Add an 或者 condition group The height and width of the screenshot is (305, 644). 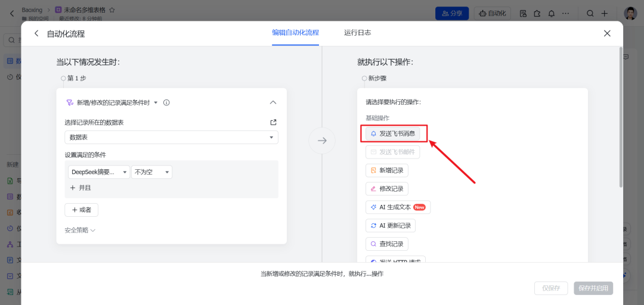pos(81,210)
